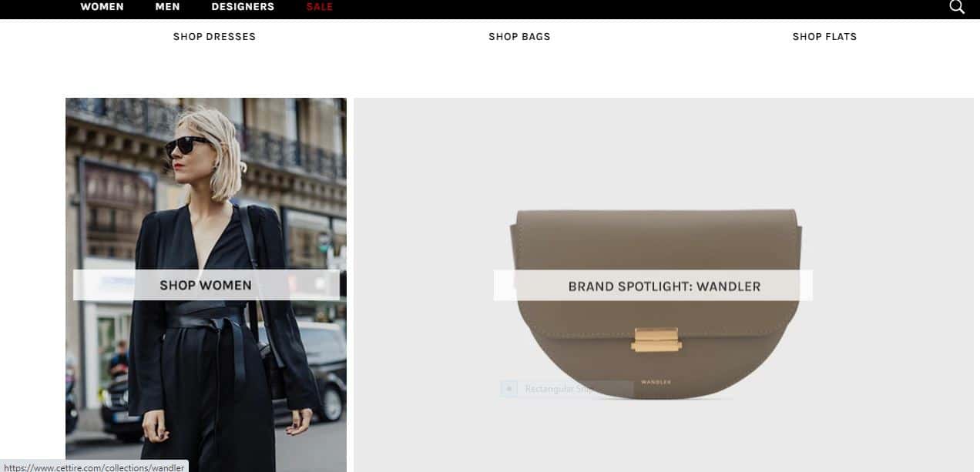Click the cettire.com status bar URL
Screen dimensions: 980x472
94,467
